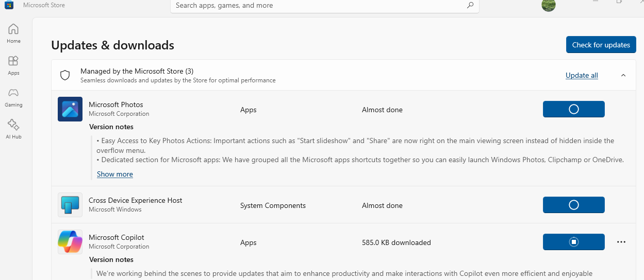
Task: Select the Cross Device Experience Host title
Action: click(136, 200)
